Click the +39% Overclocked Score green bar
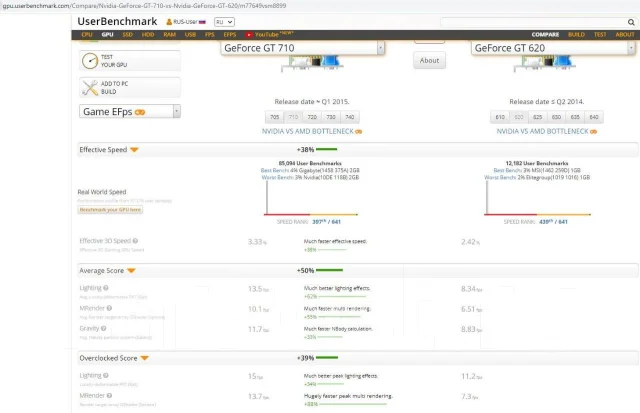 pos(327,357)
